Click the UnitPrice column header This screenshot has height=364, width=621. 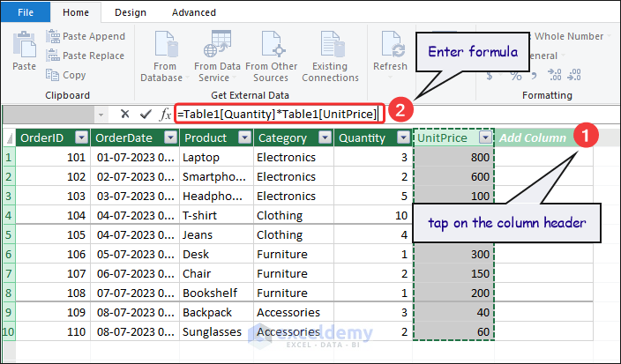[453, 137]
